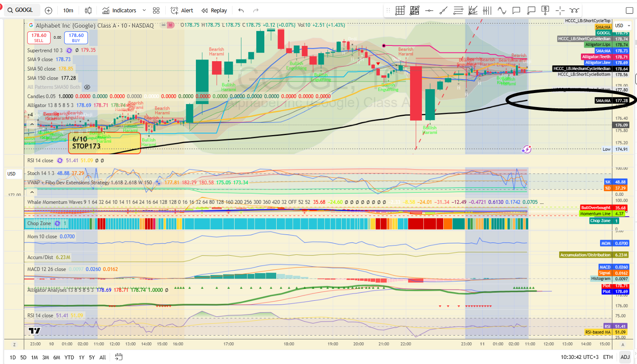Collapse the indicator legend chevron
637x364 pixels.
(x=32, y=124)
